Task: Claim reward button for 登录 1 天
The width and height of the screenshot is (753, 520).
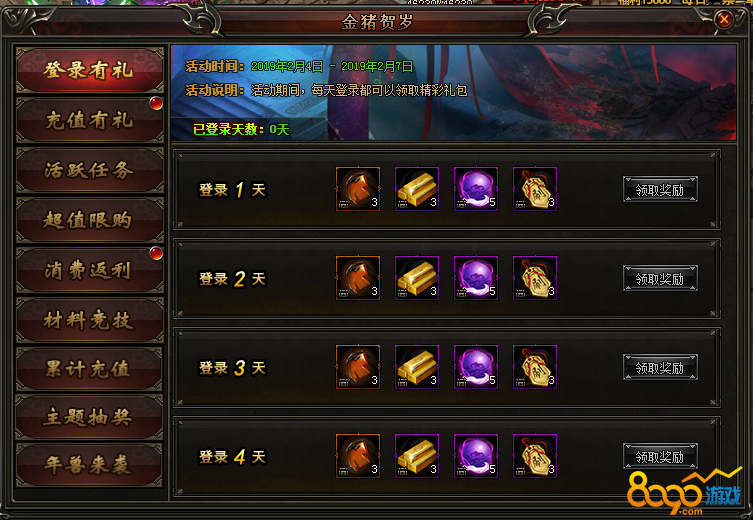Action: pyautogui.click(x=660, y=189)
